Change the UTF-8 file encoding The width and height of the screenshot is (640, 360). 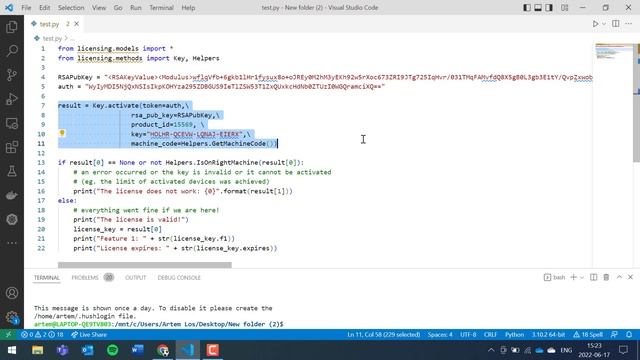click(x=468, y=335)
